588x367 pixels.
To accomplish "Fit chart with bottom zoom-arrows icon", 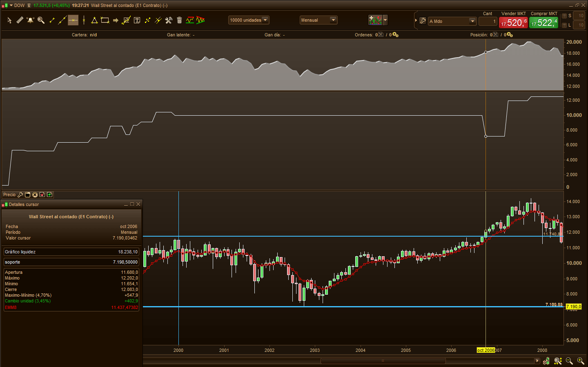I will coord(558,361).
